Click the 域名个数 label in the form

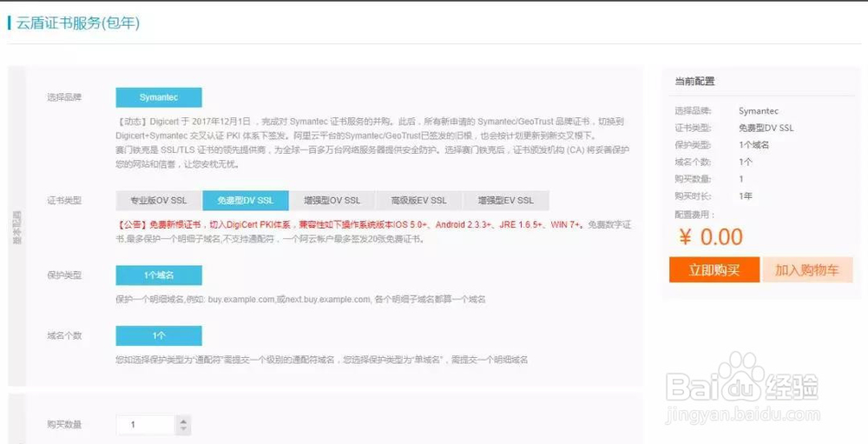pos(64,336)
